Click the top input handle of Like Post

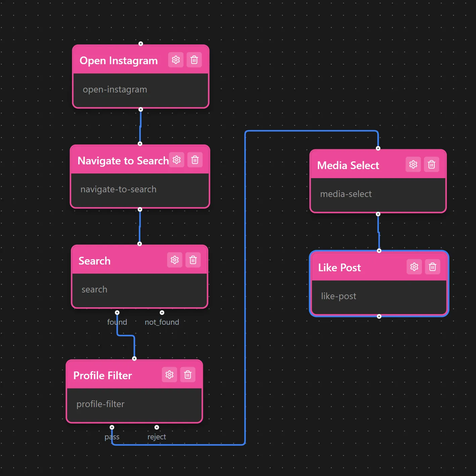(379, 251)
